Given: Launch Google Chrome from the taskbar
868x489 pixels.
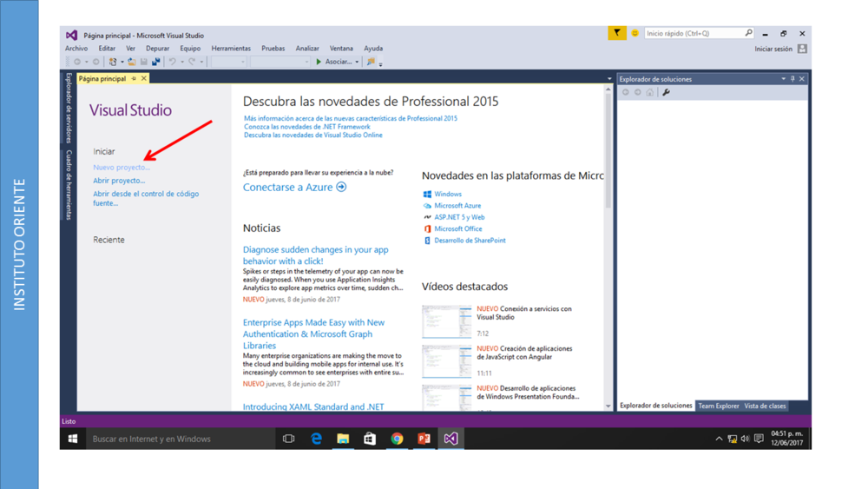Looking at the screenshot, I should point(397,439).
